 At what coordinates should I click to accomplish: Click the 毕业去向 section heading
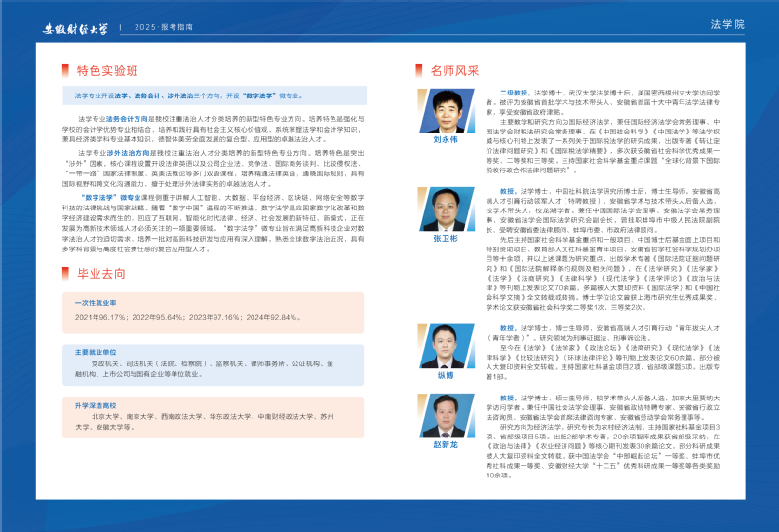tap(101, 273)
